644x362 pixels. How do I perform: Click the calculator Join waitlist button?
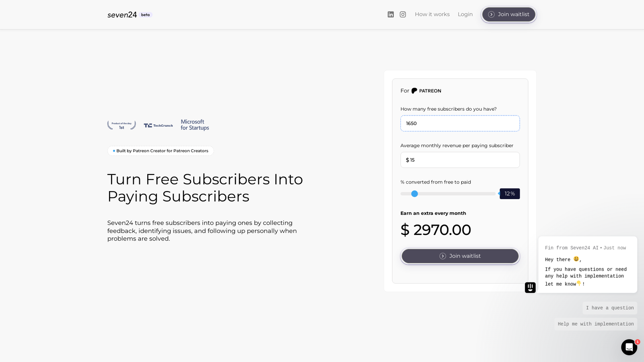[460, 256]
